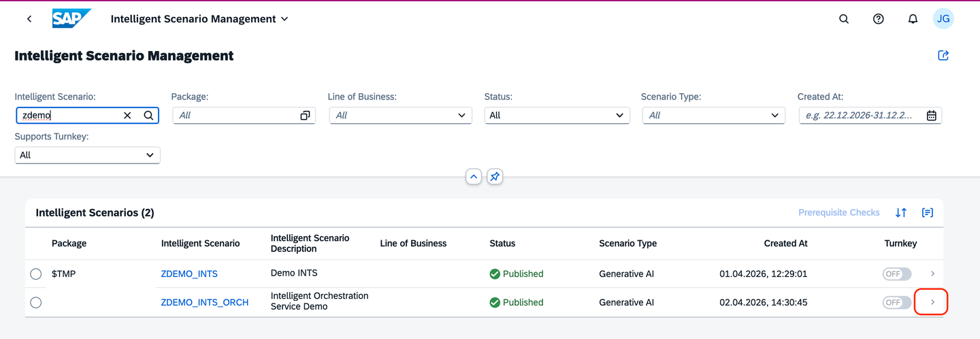Screen dimensions: 980x339
Task: Click the Intelligent Scenario Description column header
Action: [310, 243]
